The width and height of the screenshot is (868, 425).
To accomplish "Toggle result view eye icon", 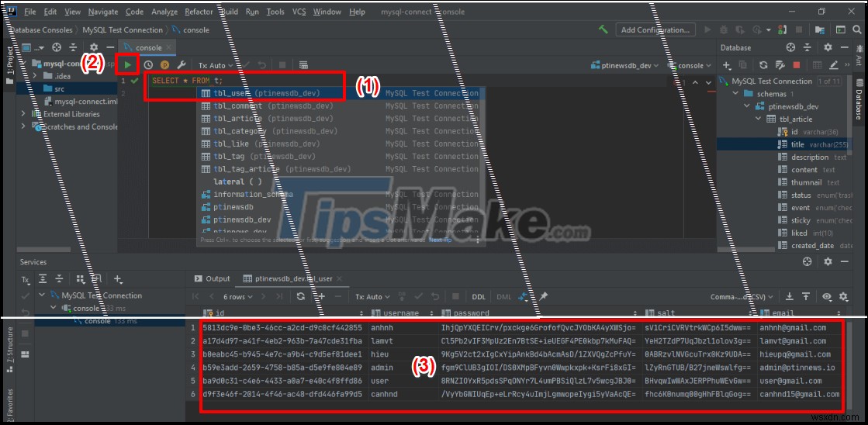I will (x=826, y=296).
